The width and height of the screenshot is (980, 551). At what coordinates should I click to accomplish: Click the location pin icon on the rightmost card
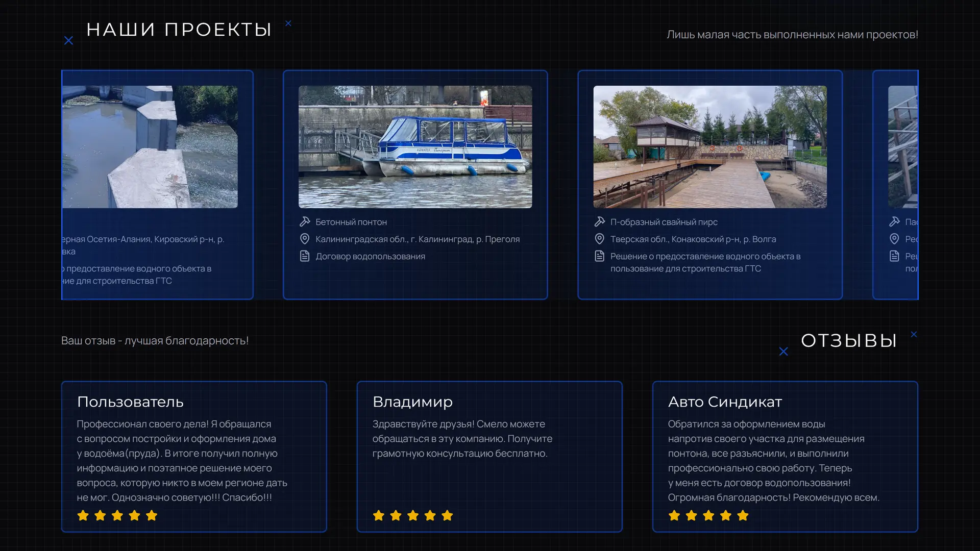click(x=894, y=238)
